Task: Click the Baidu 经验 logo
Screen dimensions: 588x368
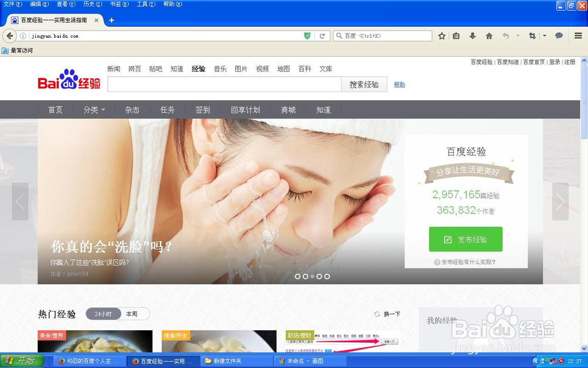Action: tap(69, 79)
